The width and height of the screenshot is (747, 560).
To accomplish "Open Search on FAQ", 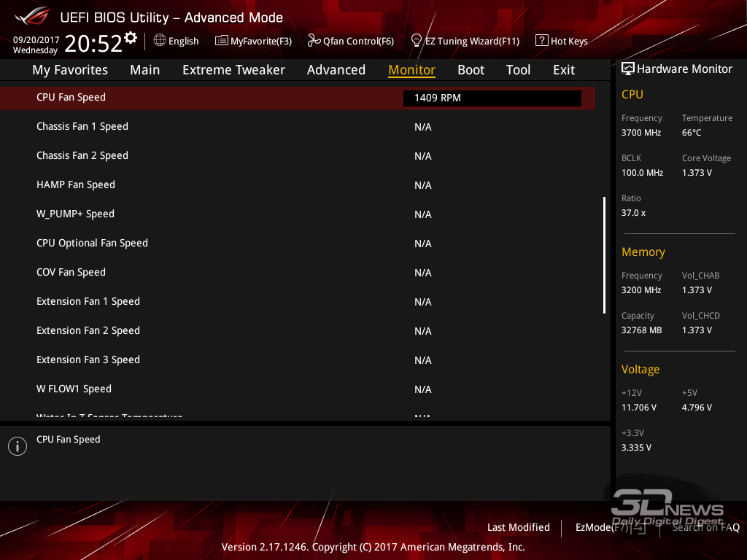I will pos(705,527).
